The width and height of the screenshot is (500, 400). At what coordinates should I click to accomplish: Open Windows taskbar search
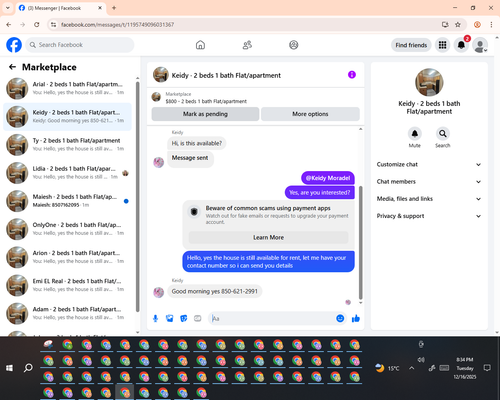coord(28,368)
